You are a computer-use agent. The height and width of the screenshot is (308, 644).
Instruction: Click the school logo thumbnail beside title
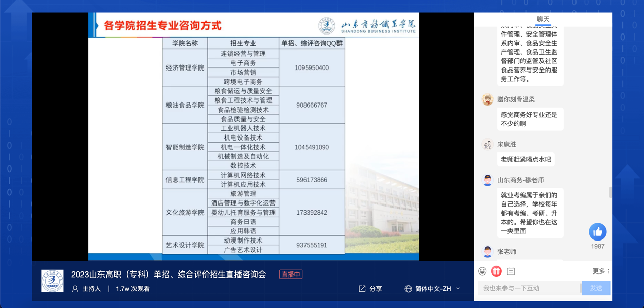52,281
